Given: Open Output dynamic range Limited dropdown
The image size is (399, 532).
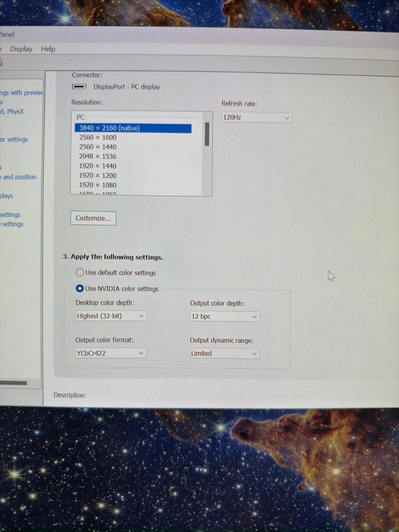Looking at the screenshot, I should (x=224, y=354).
